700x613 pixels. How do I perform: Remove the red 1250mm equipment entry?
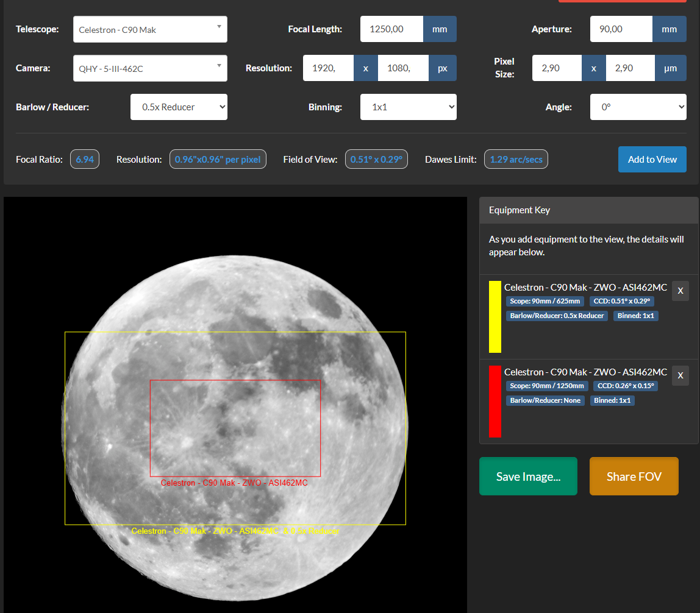[680, 375]
